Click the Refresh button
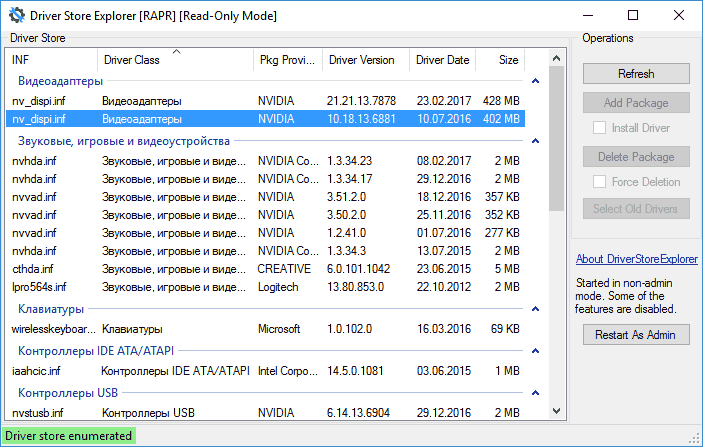The image size is (703, 447). click(x=636, y=74)
